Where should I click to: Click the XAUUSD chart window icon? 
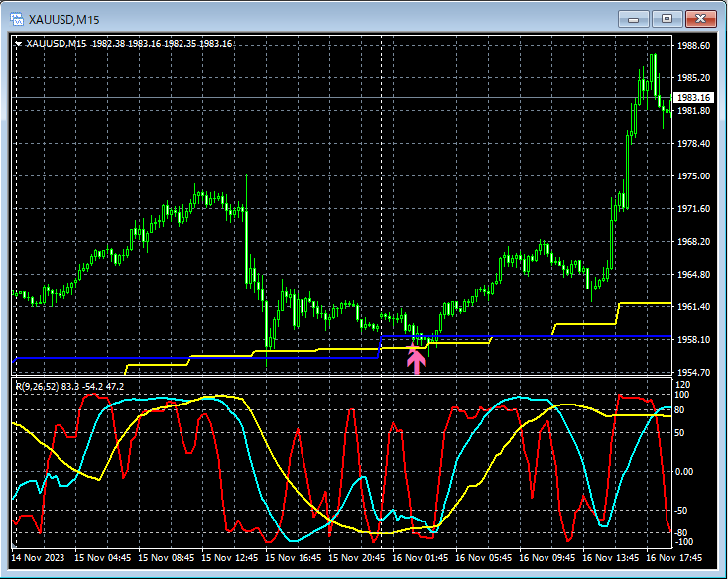(17, 19)
